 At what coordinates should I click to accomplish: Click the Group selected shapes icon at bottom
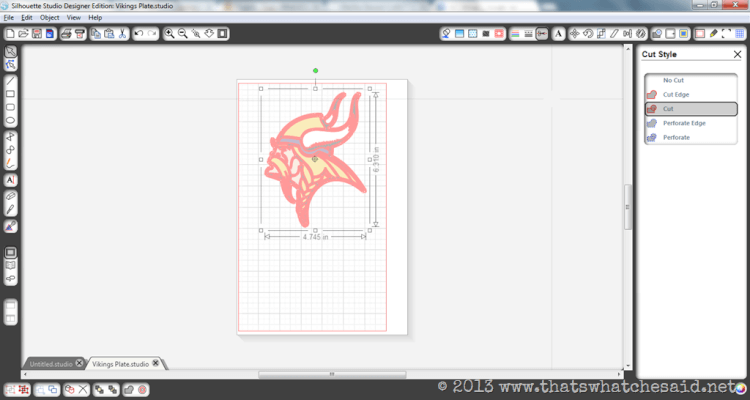point(11,389)
